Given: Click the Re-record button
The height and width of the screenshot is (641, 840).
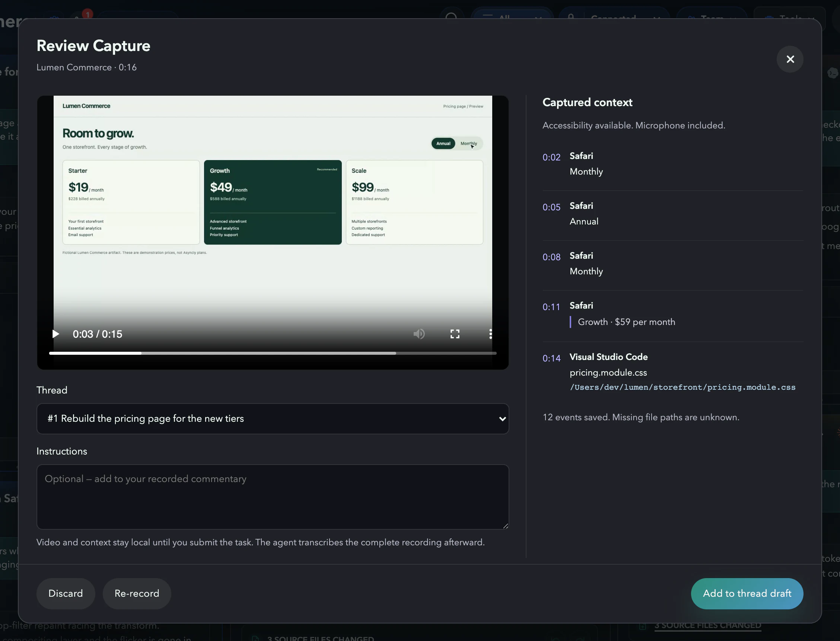Looking at the screenshot, I should tap(137, 593).
